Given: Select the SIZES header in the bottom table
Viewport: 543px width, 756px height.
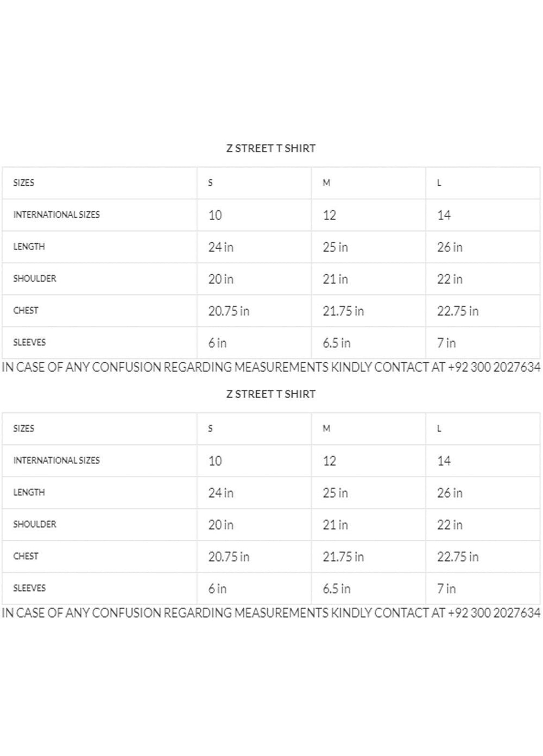Looking at the screenshot, I should click(x=23, y=429).
